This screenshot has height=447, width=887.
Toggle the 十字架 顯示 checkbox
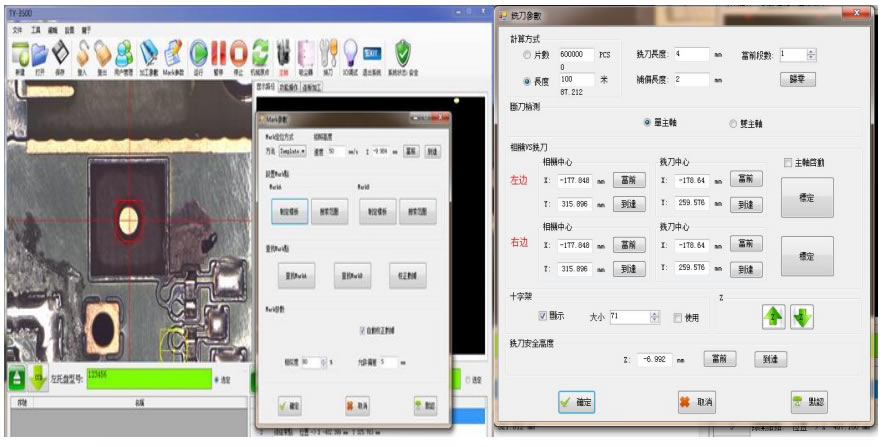tap(543, 317)
